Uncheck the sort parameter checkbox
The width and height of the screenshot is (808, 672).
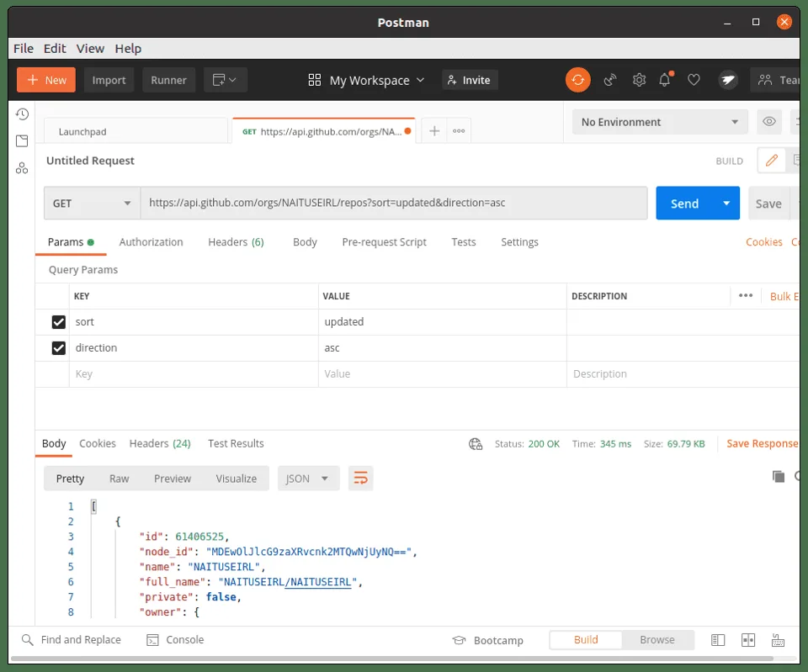point(59,322)
